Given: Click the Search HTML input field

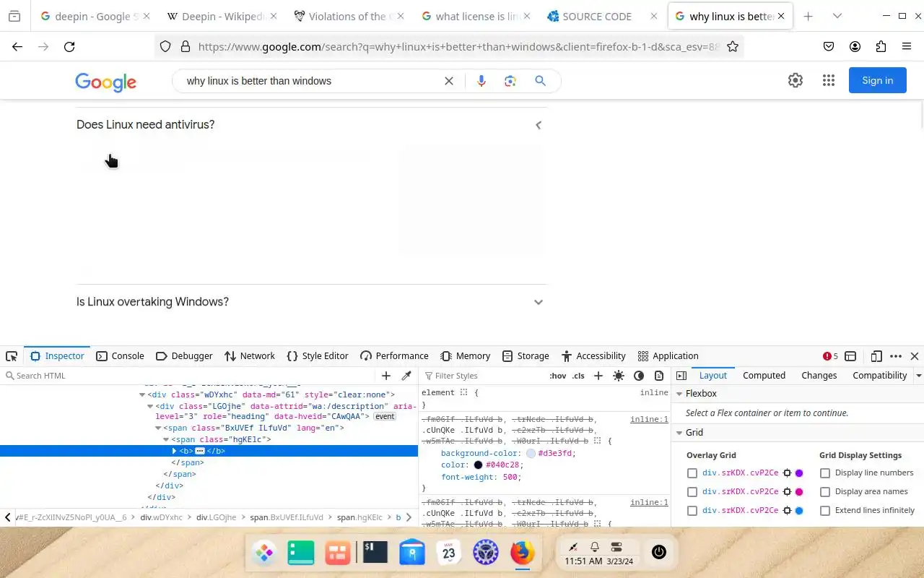Looking at the screenshot, I should click(191, 376).
